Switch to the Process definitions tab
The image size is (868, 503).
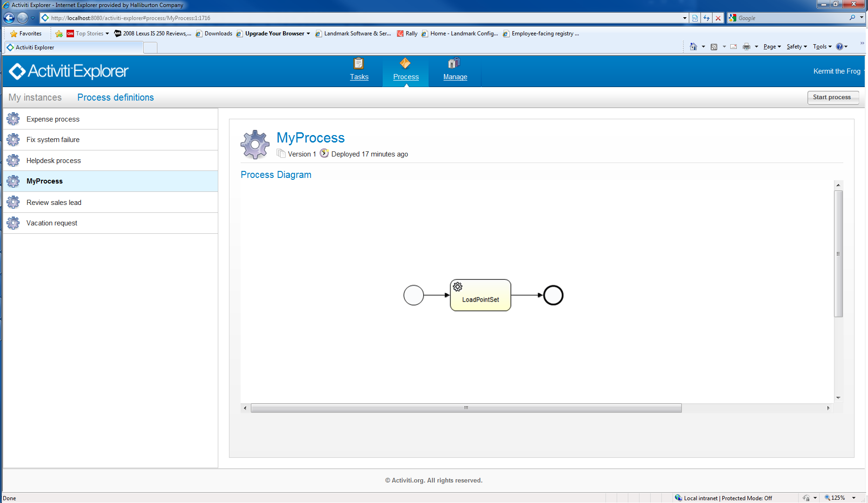115,97
